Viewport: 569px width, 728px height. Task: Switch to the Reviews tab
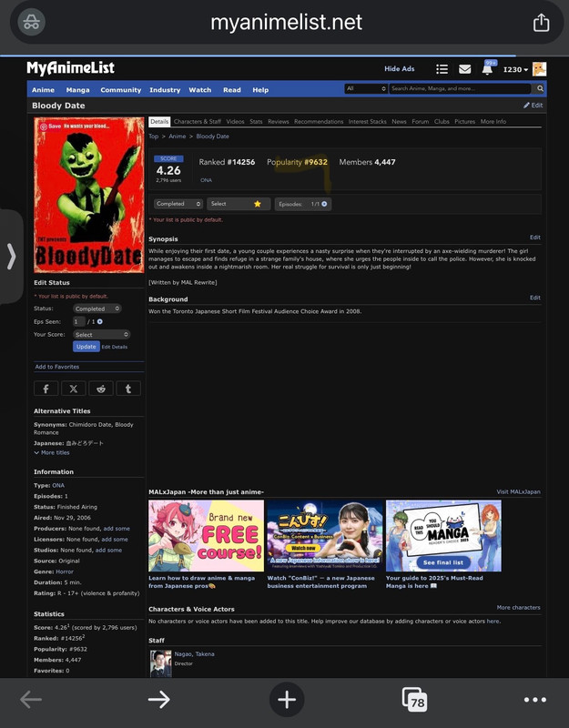[x=279, y=122]
